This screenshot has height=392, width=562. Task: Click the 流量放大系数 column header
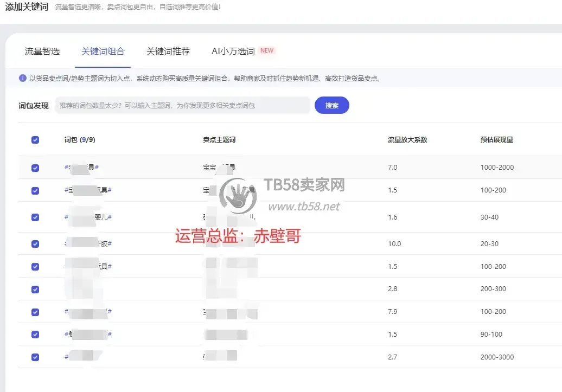coord(407,140)
